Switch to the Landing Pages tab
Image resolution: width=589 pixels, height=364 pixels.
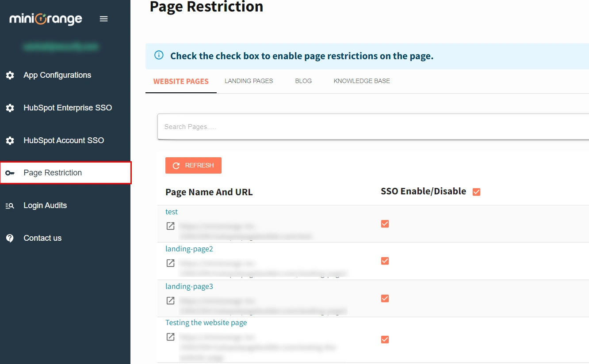249,81
